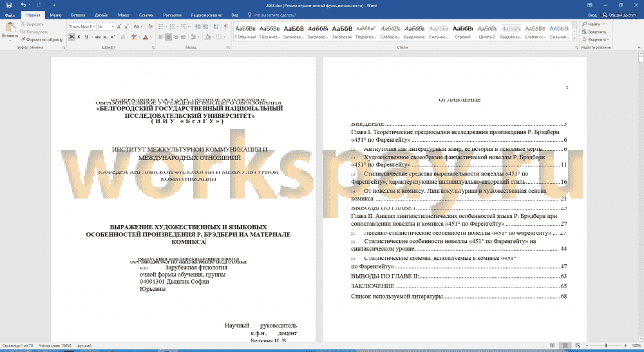Click the Clear Formatting eraser icon
Image resolution: width=644 pixels, height=352 pixels.
pos(150,26)
